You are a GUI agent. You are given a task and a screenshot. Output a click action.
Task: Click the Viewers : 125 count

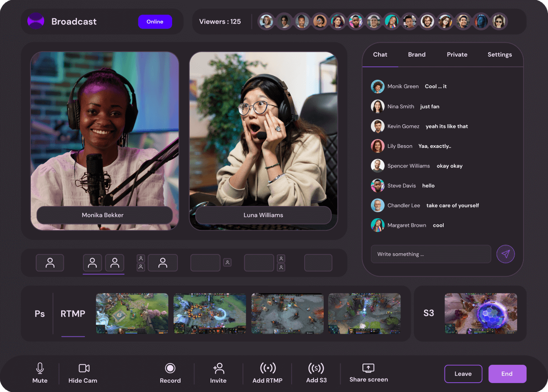pos(220,21)
